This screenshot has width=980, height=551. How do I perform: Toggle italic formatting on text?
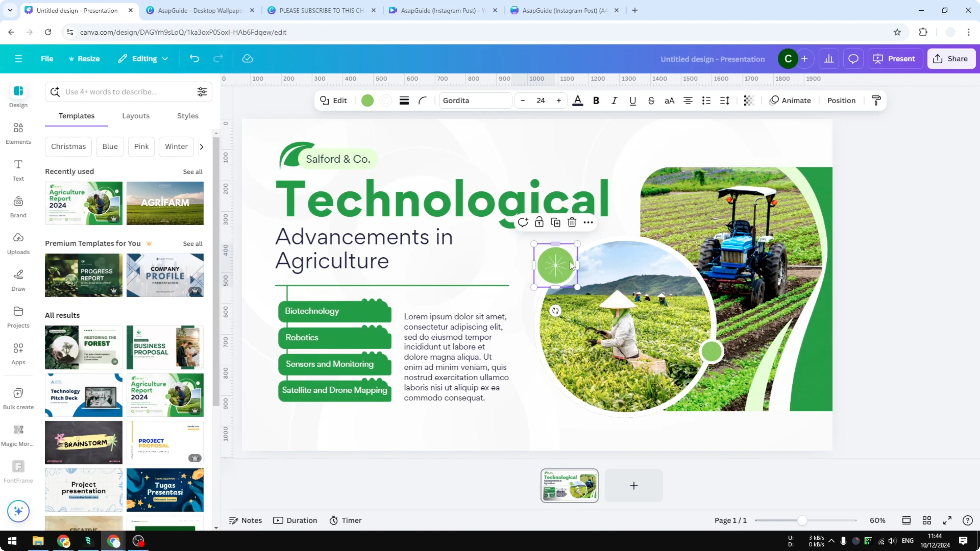(x=614, y=100)
